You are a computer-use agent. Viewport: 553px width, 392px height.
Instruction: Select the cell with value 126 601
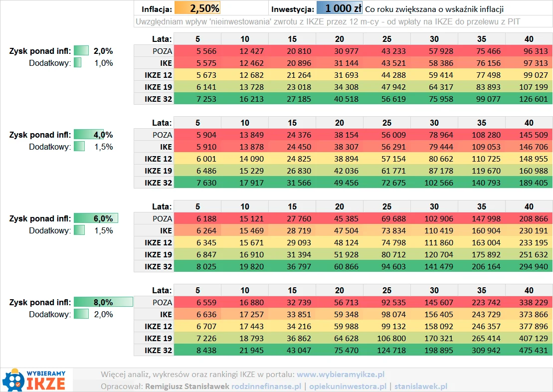[x=529, y=99]
